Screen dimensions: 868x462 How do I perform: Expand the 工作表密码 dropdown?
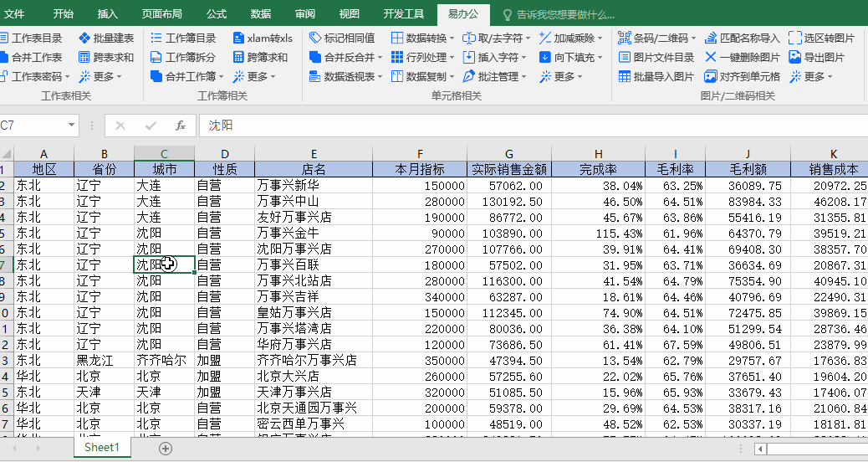pos(68,76)
